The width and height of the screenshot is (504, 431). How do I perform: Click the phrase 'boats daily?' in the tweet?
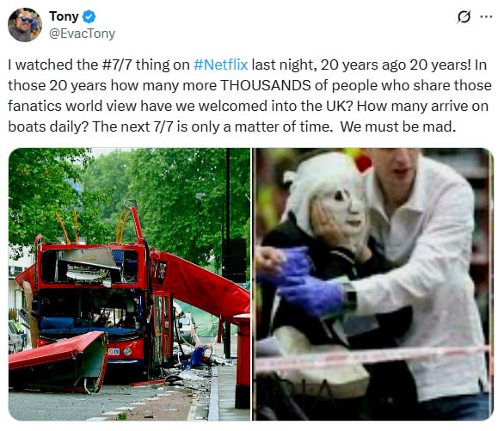[48, 126]
